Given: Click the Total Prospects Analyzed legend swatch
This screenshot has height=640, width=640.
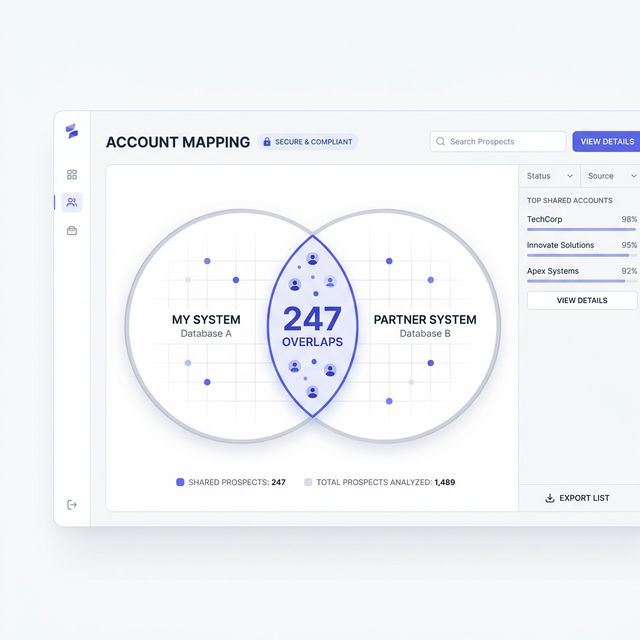Looking at the screenshot, I should (308, 482).
